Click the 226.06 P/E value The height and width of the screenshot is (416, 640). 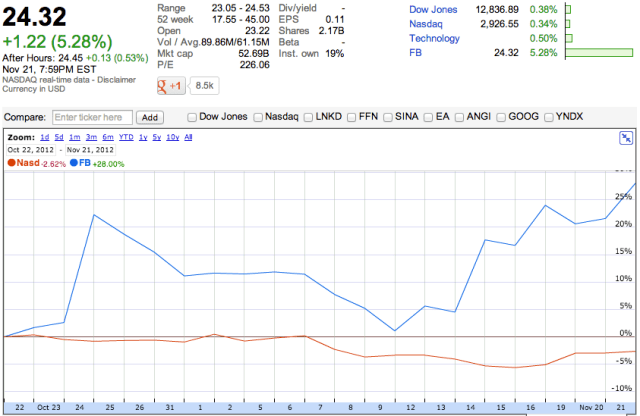coord(254,65)
